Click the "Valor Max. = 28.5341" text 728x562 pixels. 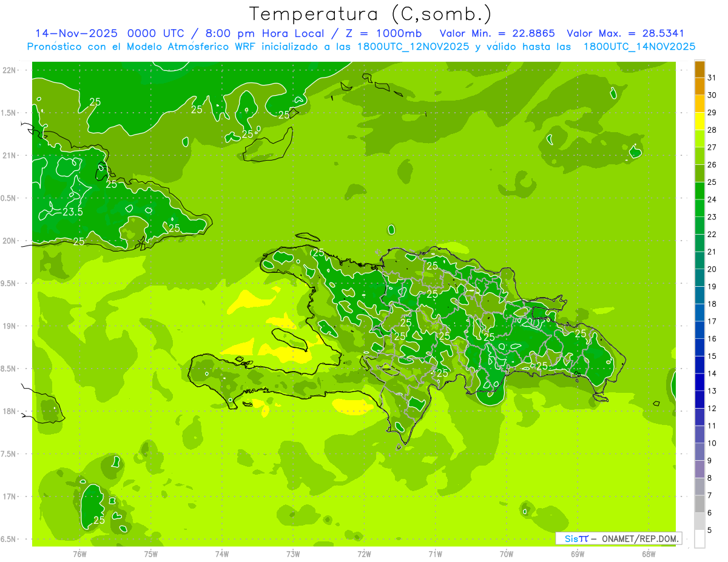coord(625,33)
